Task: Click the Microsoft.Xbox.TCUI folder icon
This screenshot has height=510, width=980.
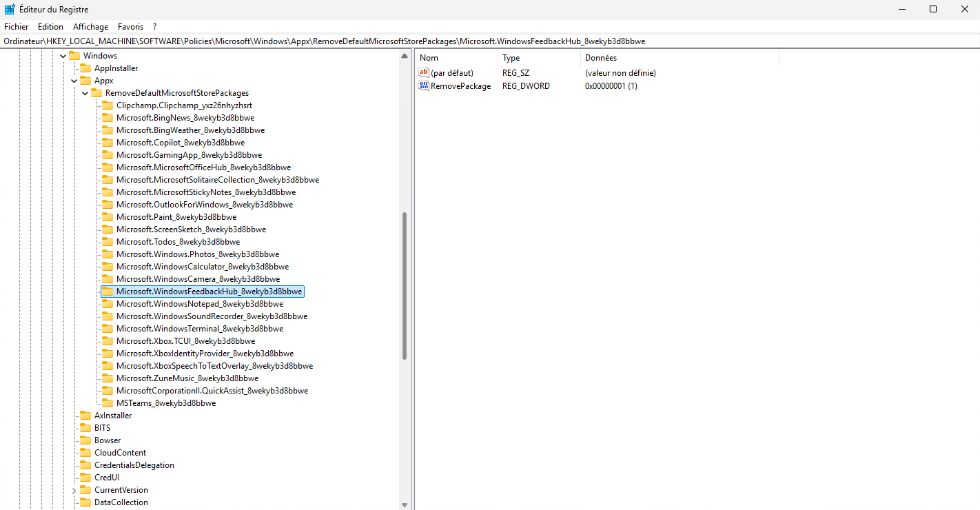Action: [x=108, y=341]
